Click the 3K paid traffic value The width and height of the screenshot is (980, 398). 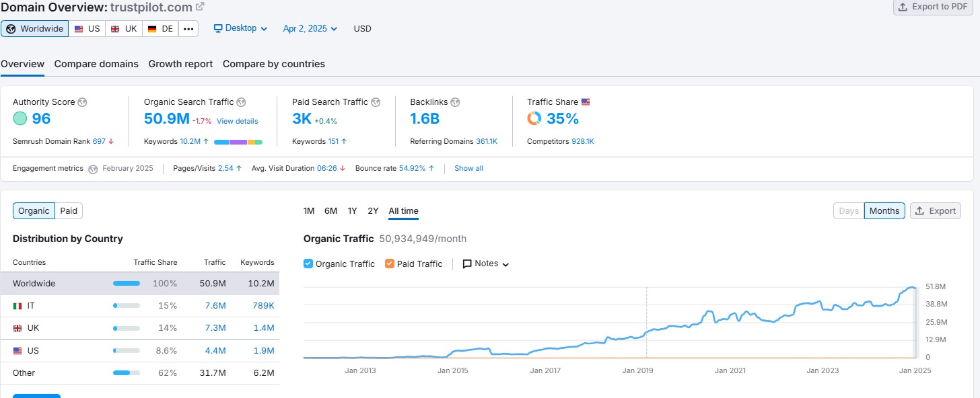[x=302, y=119]
